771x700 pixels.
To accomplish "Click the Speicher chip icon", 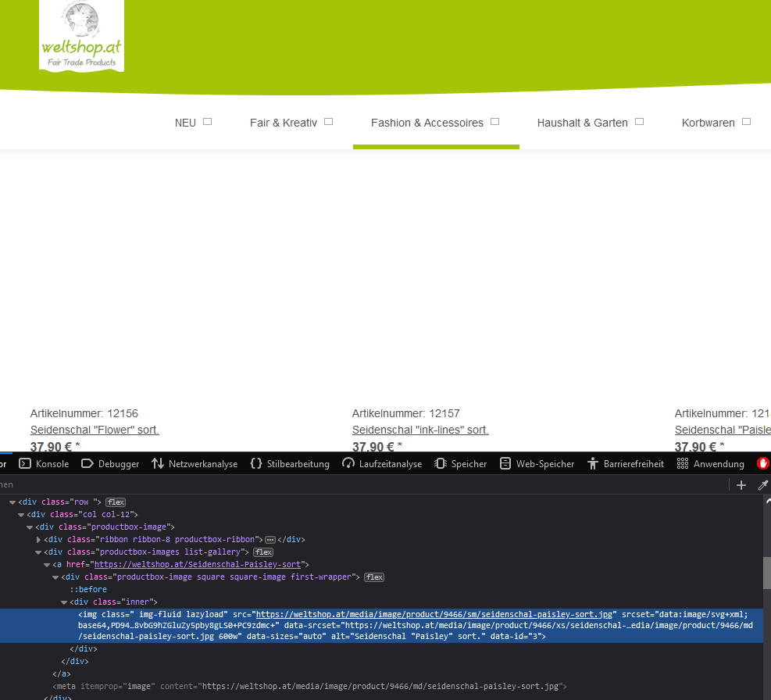I will [441, 464].
